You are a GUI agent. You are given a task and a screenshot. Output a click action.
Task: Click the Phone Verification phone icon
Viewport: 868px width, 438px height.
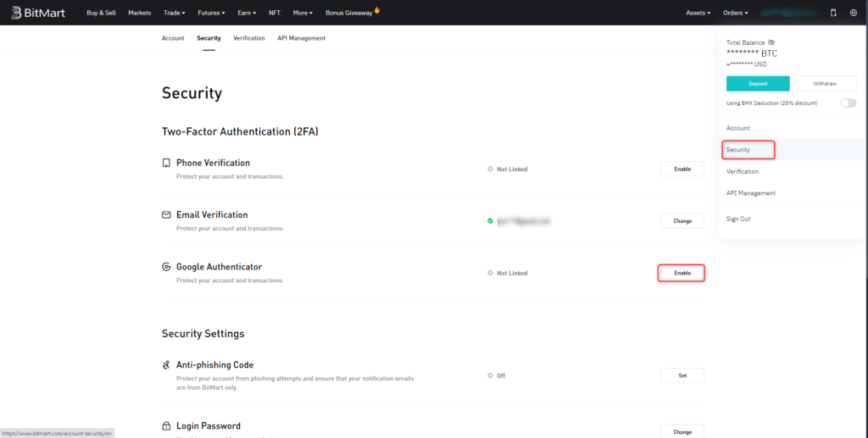[166, 163]
